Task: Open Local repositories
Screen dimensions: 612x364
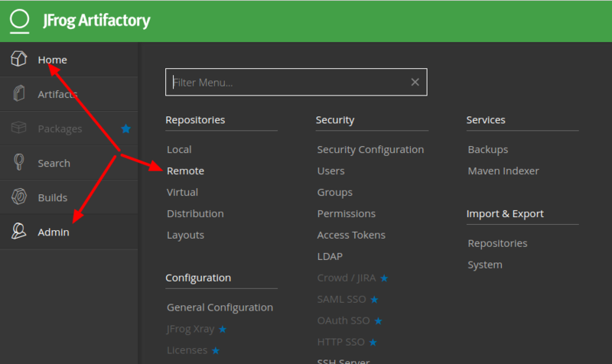Action: 179,149
